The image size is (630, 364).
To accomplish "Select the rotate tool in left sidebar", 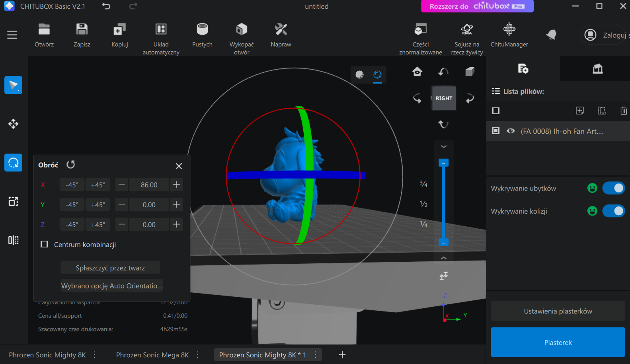I will coord(13,163).
